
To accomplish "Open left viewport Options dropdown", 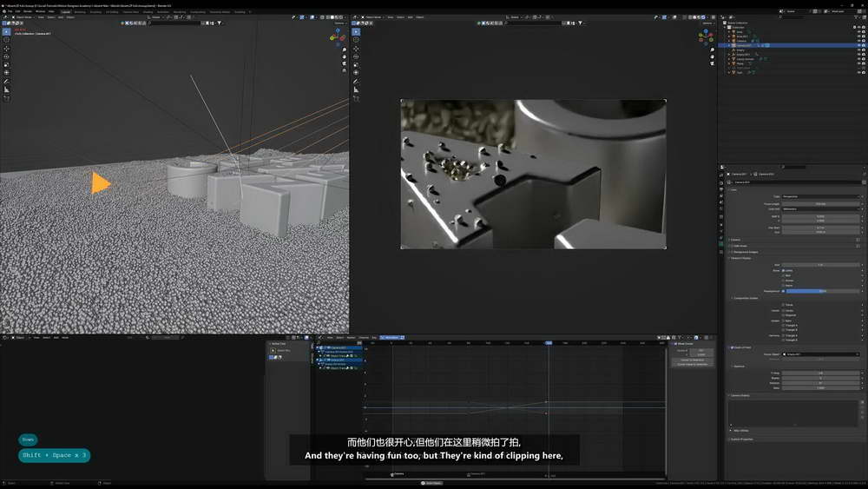I will coord(339,23).
